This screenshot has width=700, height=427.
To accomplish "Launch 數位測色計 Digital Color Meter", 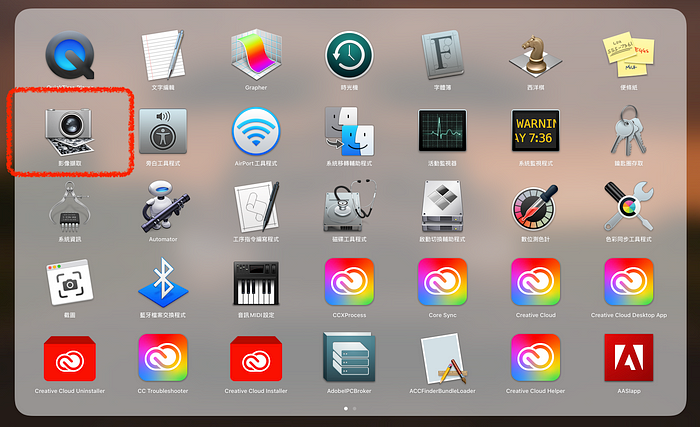I will coord(536,207).
